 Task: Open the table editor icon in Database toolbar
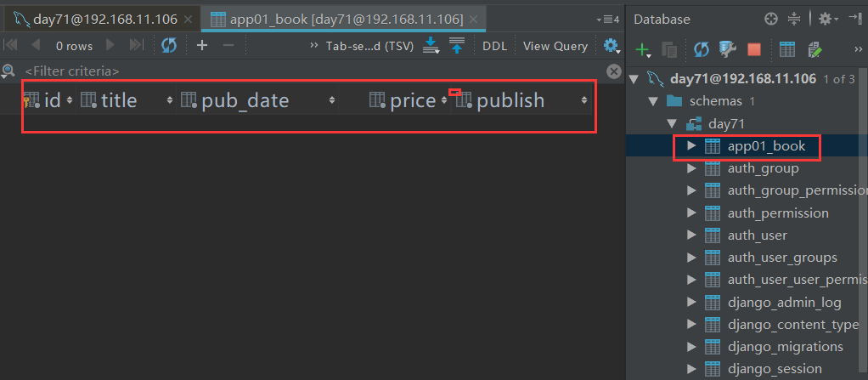click(x=787, y=50)
